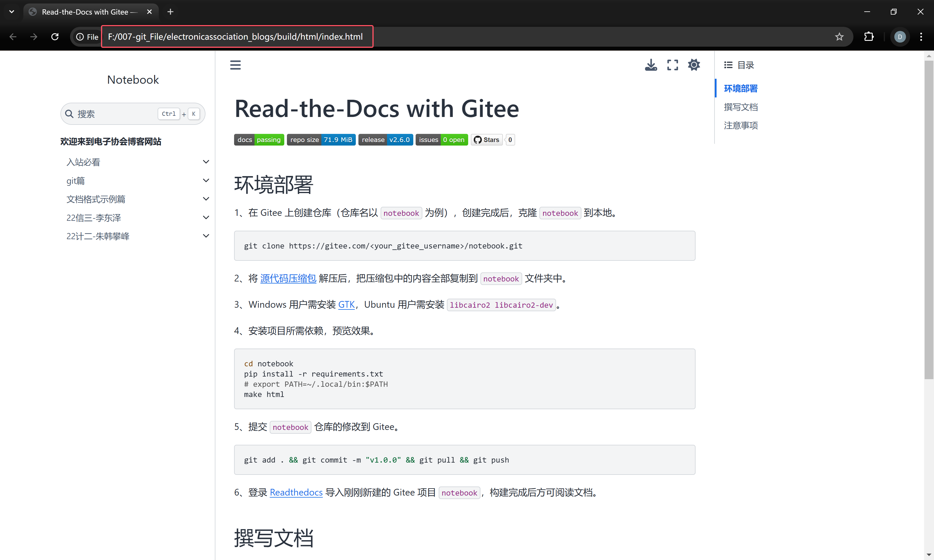Open the 22计二-朱韩攀峰 sidebar page

coord(98,236)
